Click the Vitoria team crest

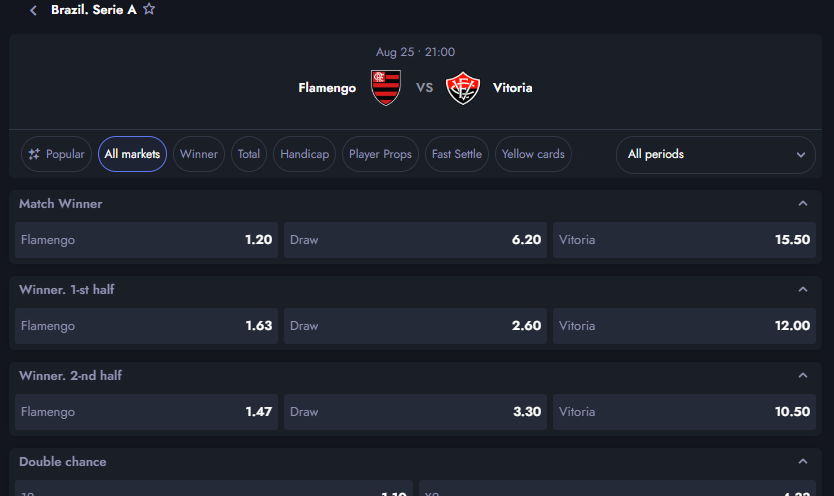[x=463, y=88]
